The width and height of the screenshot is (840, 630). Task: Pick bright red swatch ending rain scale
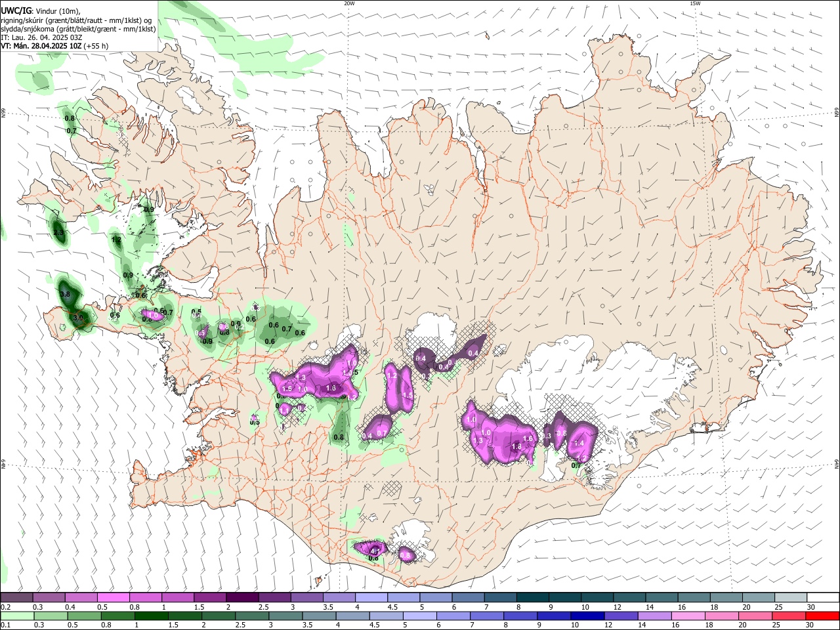[x=823, y=616]
